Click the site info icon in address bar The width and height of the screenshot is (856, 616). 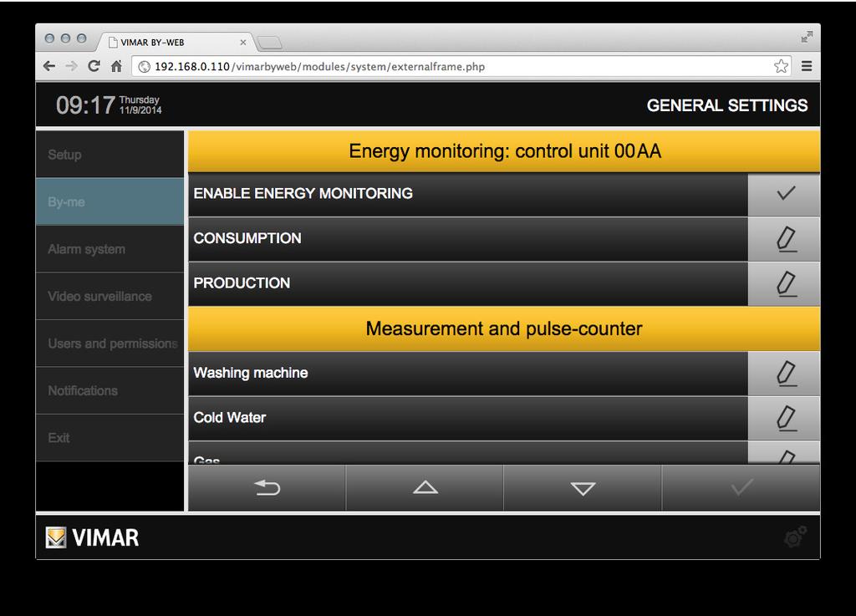point(144,67)
